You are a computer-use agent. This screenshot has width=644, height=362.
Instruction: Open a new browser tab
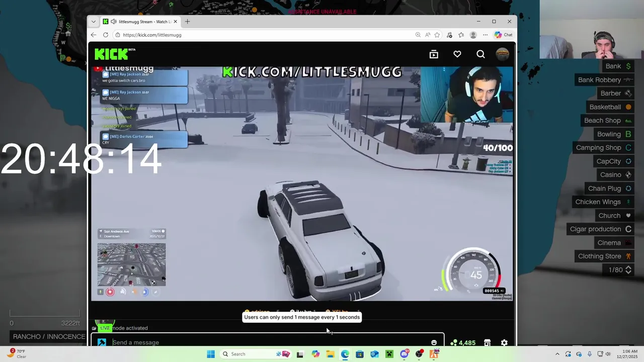[187, 22]
